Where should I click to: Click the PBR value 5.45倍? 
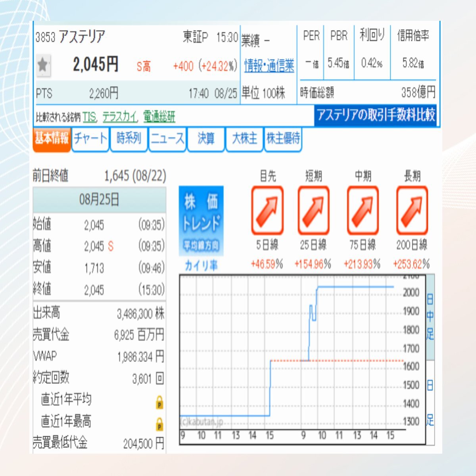(338, 63)
